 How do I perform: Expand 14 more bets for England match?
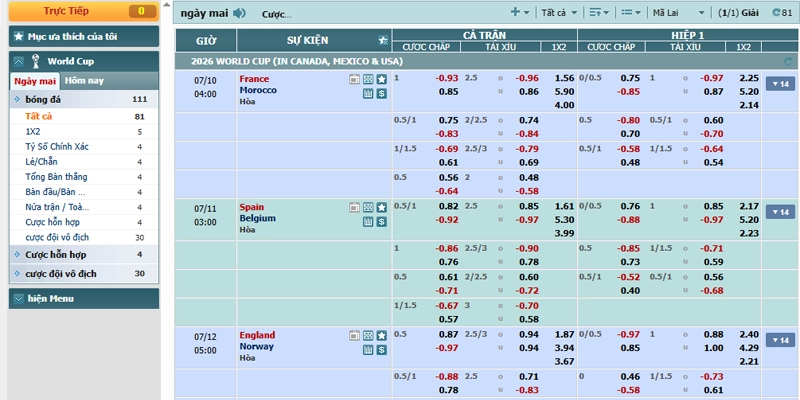[x=780, y=340]
